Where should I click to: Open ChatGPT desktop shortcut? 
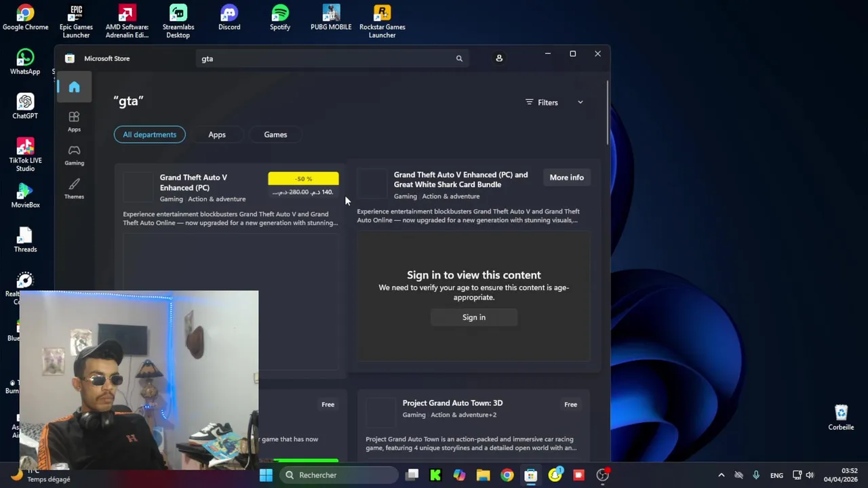coord(25,106)
